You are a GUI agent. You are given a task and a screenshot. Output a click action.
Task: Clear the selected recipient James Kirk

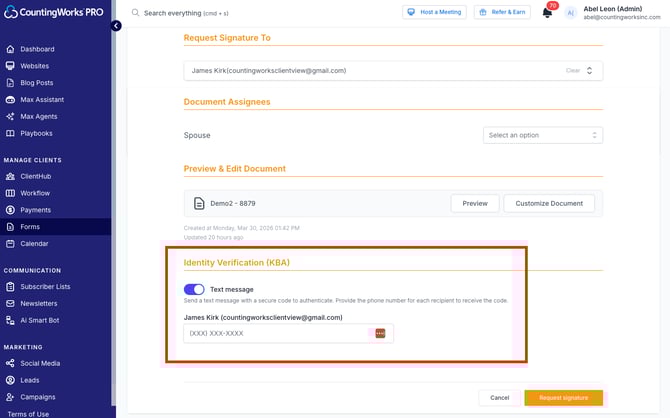(x=572, y=71)
